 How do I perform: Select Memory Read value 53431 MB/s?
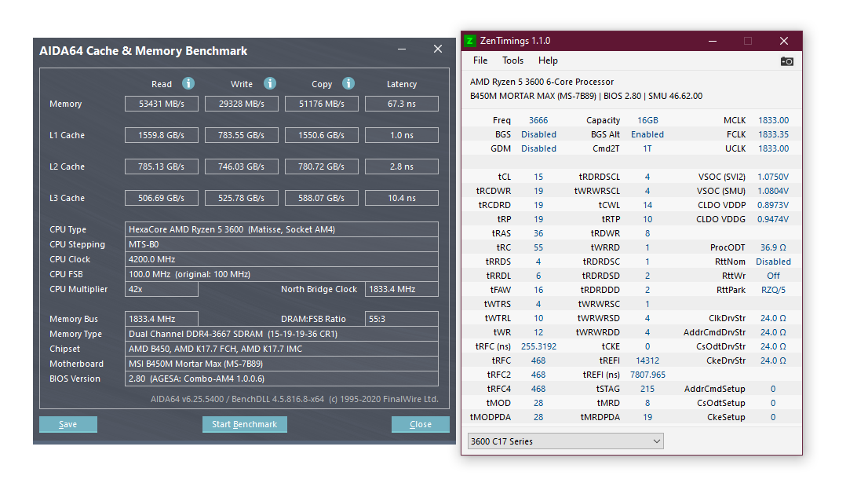click(x=161, y=104)
